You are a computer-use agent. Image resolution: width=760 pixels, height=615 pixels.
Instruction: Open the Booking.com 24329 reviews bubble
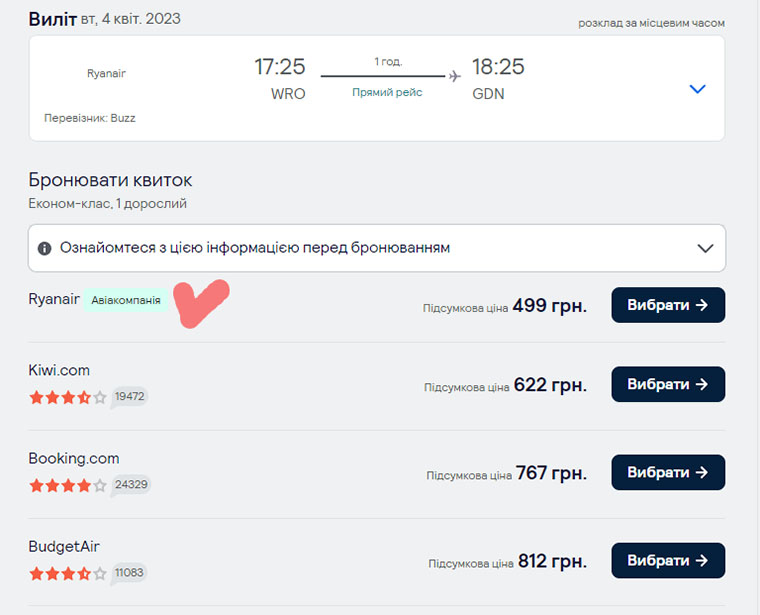coord(131,485)
